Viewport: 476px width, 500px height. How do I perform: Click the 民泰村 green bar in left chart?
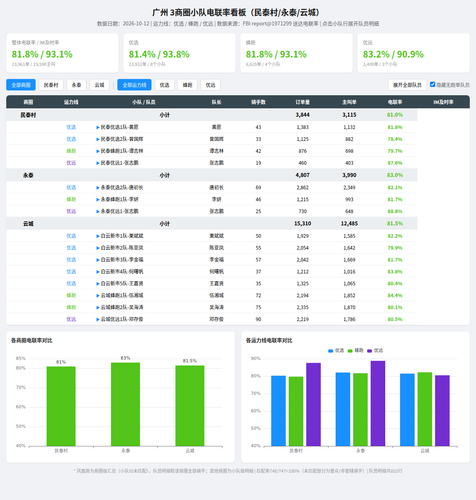click(x=61, y=406)
